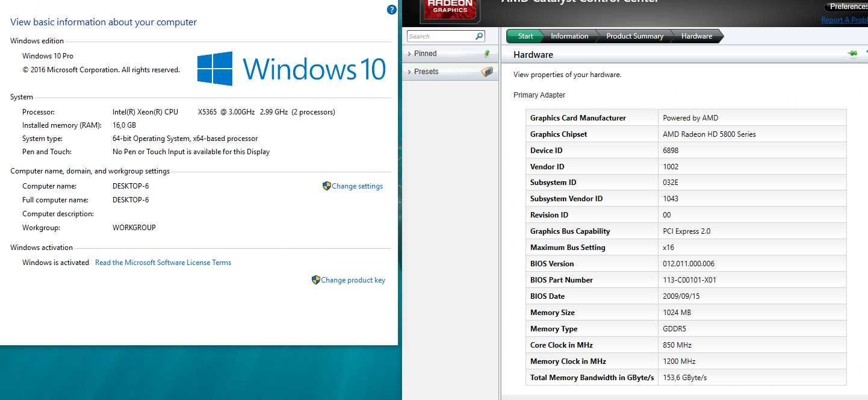Click the Primary Adapter label
The image size is (868, 400).
[539, 95]
